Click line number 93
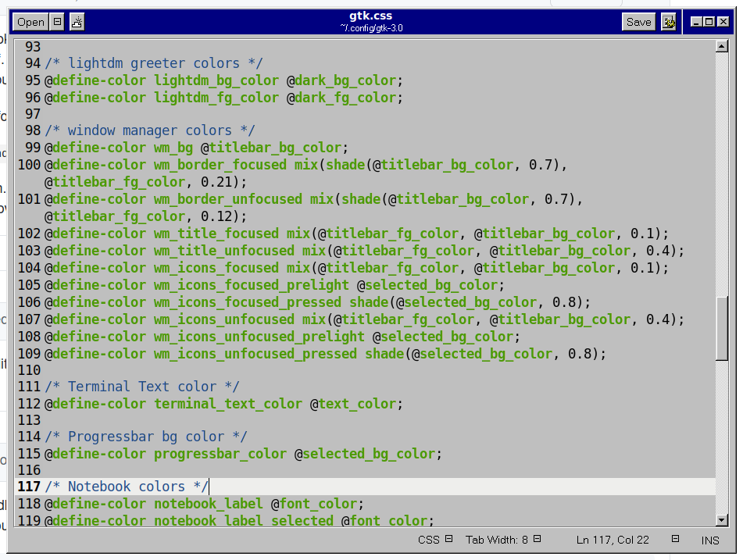 point(33,47)
